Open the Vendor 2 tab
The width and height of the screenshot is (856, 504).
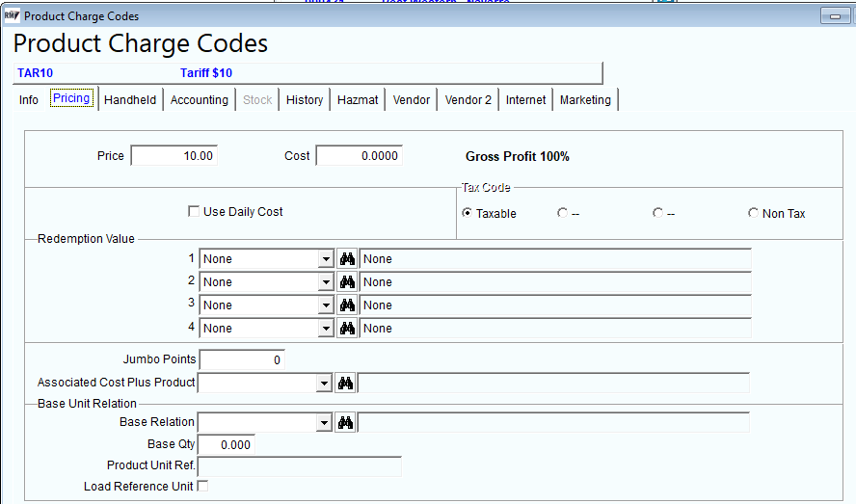point(468,100)
